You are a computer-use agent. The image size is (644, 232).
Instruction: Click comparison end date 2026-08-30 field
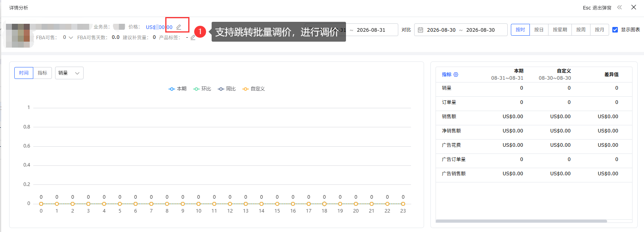[480, 30]
